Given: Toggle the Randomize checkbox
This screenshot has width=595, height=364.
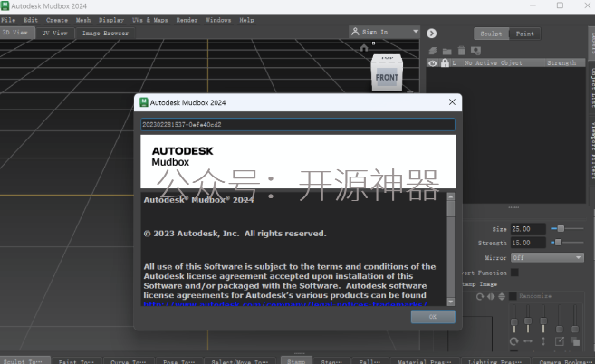Looking at the screenshot, I should coord(513,296).
